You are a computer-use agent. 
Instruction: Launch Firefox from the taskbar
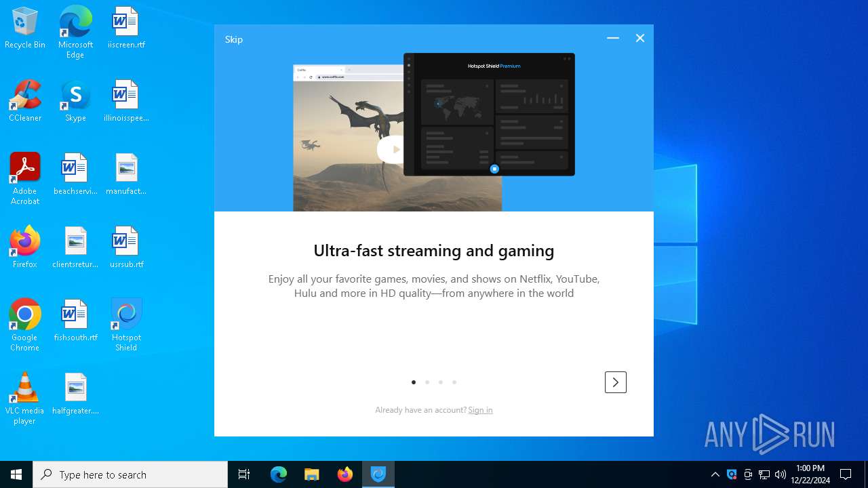[x=345, y=474]
